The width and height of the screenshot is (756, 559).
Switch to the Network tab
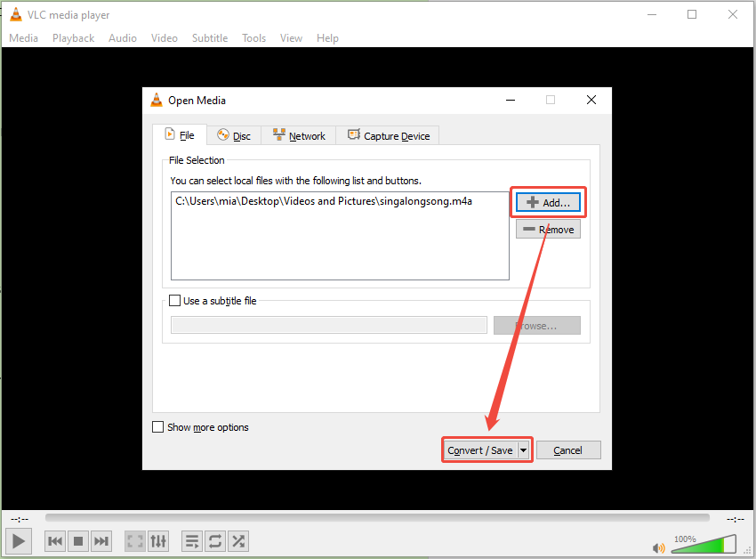(x=299, y=135)
